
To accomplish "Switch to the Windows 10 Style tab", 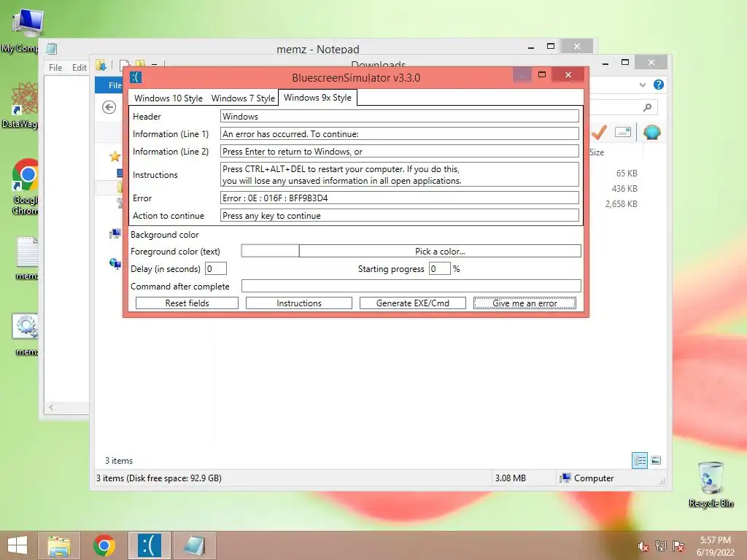I will 169,98.
